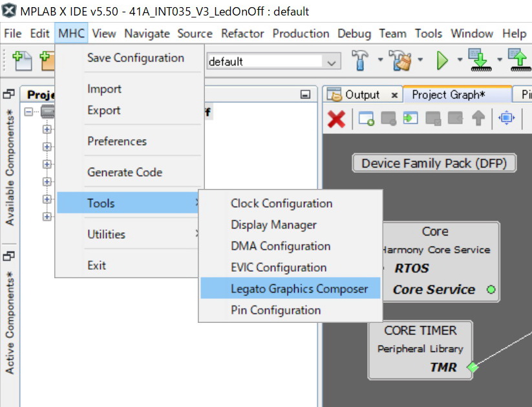
Task: Click the Device Family Pack (DFP) block
Action: tap(434, 163)
